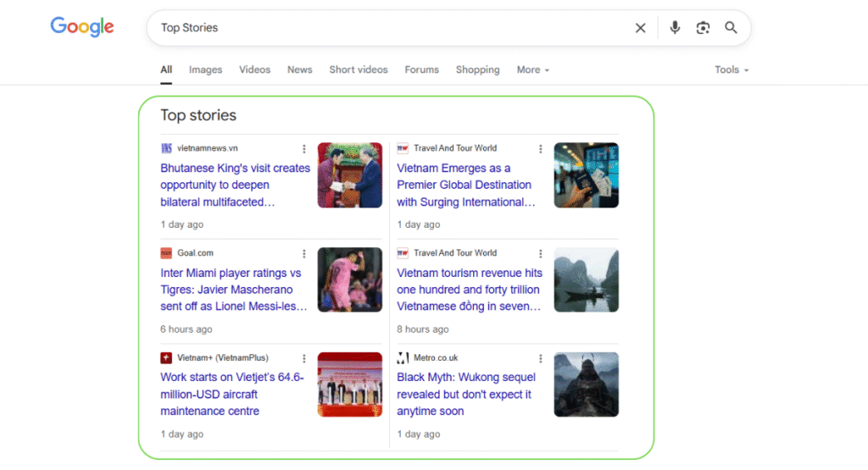Select the Short videos tab
The image size is (868, 470).
pos(359,69)
